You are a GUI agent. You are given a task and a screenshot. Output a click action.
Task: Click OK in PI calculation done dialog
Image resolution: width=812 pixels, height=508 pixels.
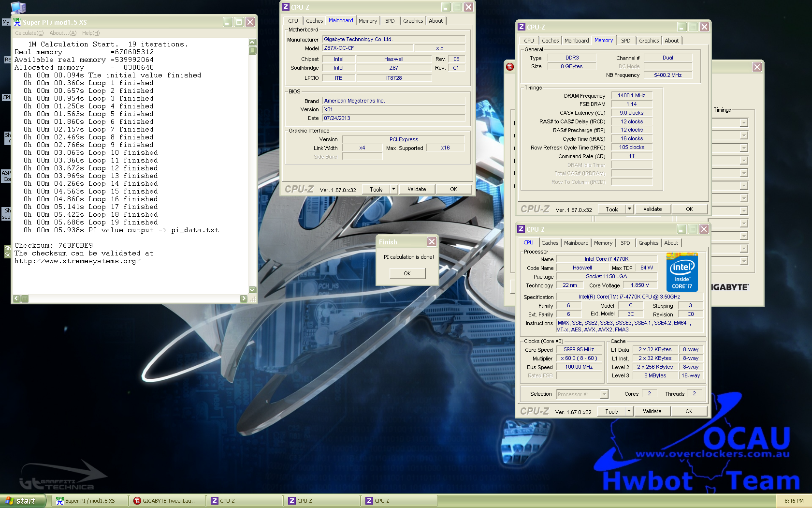407,273
